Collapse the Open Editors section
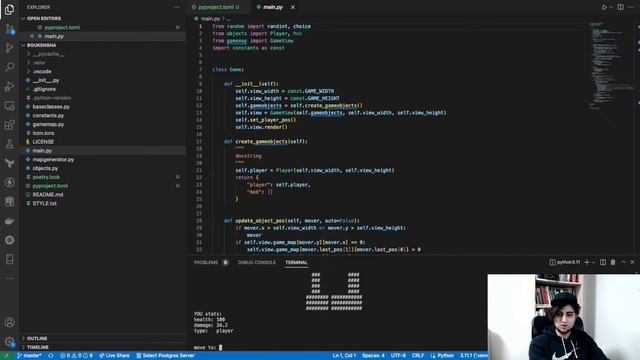 click(102, 18)
